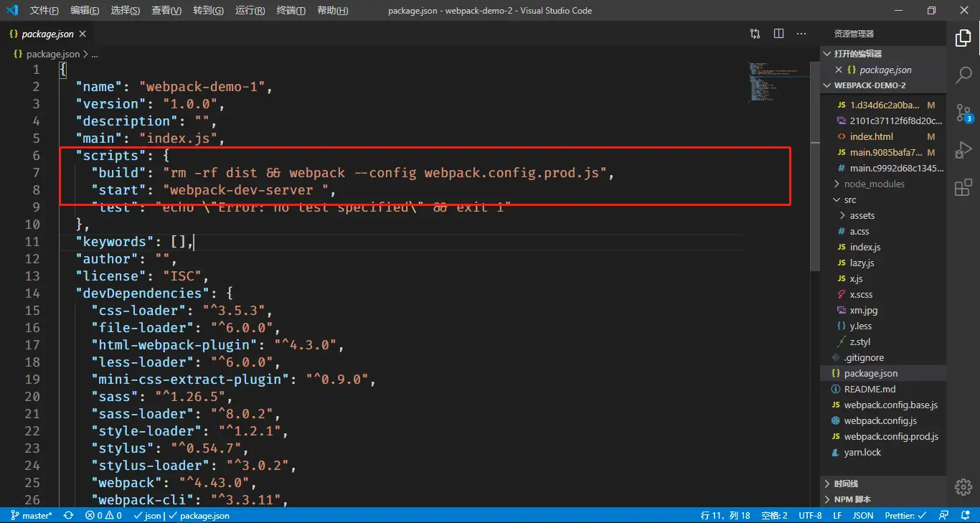The width and height of the screenshot is (980, 523).
Task: Synchronize changes from the status bar
Action: [69, 516]
